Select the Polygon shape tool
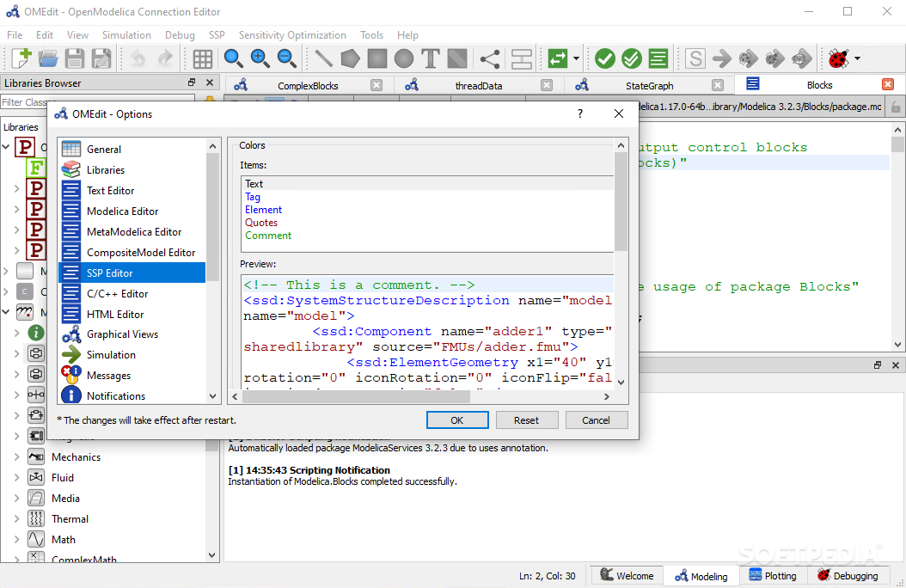 [x=350, y=58]
